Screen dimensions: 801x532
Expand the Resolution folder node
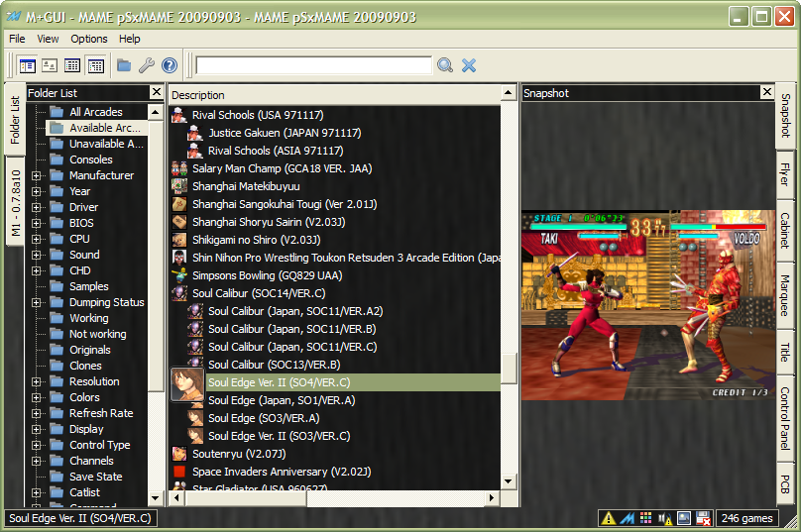(36, 381)
